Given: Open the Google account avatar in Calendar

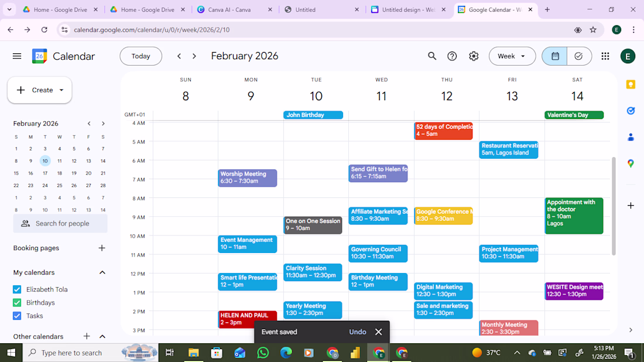Looking at the screenshot, I should 628,56.
